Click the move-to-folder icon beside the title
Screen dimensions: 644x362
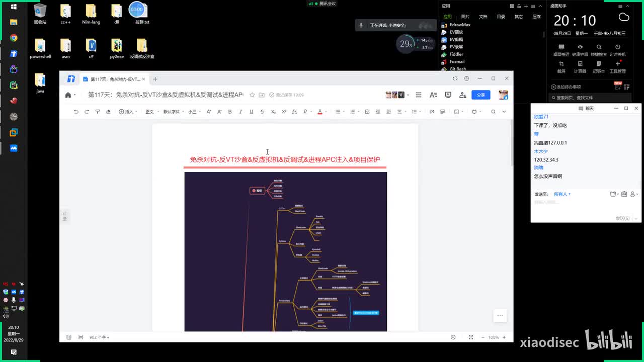click(x=262, y=95)
